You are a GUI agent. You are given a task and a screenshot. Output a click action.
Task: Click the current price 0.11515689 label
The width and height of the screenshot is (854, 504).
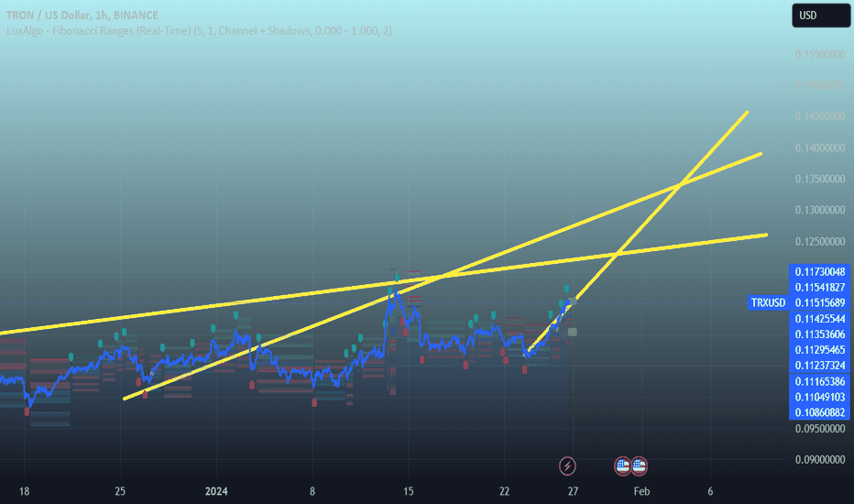click(x=820, y=303)
